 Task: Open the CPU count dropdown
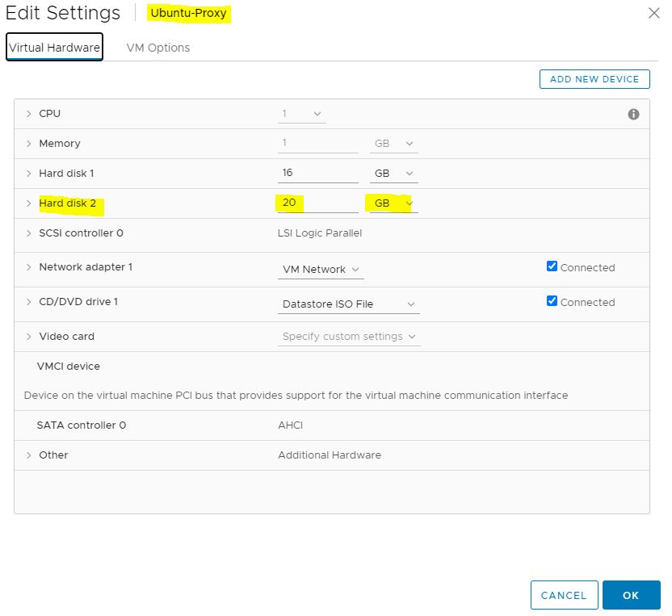(302, 114)
